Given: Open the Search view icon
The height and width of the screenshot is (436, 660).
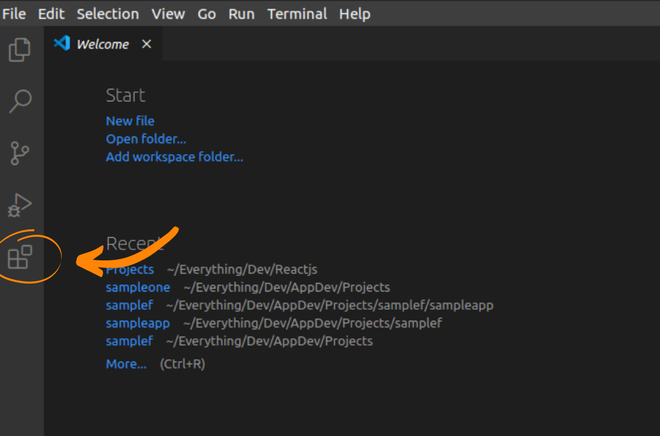Looking at the screenshot, I should (x=20, y=101).
